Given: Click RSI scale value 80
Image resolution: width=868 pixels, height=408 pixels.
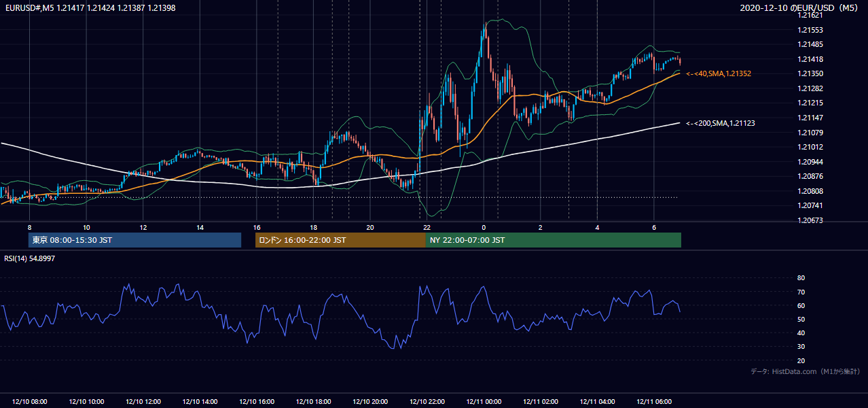Looking at the screenshot, I should tap(801, 278).
